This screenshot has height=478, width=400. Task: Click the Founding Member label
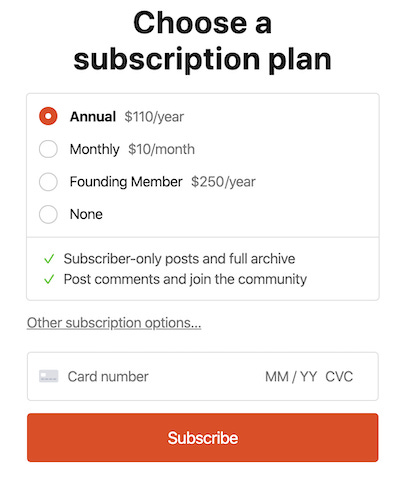click(x=126, y=182)
